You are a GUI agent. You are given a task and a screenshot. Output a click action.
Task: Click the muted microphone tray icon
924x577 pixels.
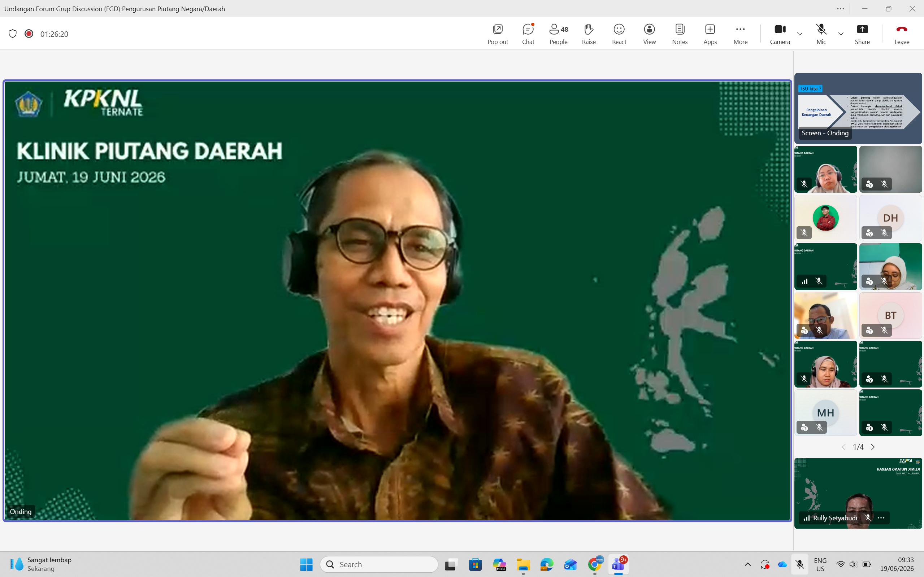pyautogui.click(x=799, y=564)
